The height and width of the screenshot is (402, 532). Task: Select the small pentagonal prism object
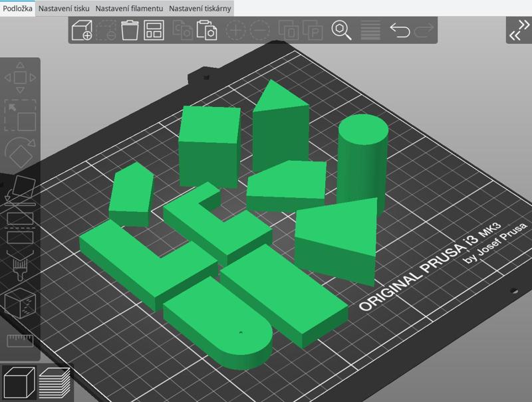click(132, 195)
